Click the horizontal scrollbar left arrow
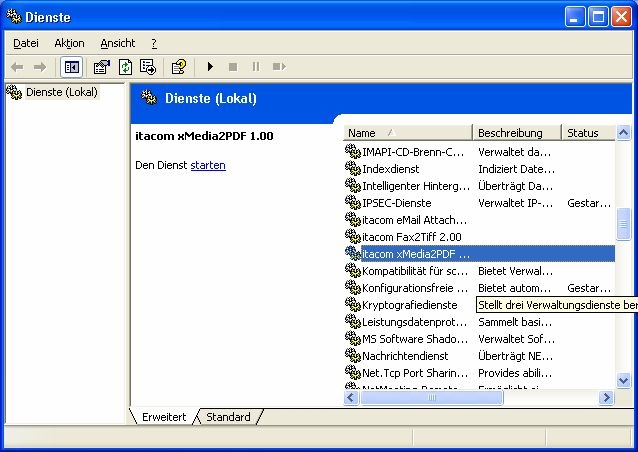Viewport: 638px width, 452px height. point(351,397)
